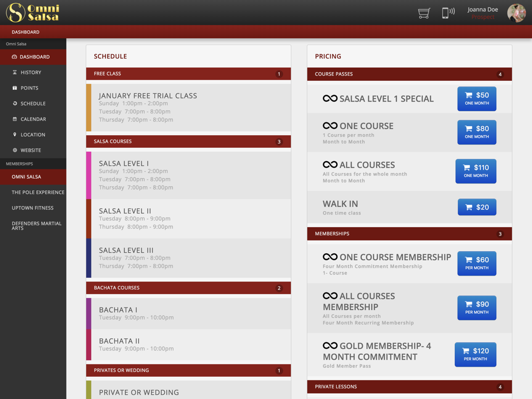Buy the $120 Gold Membership

coord(475,354)
